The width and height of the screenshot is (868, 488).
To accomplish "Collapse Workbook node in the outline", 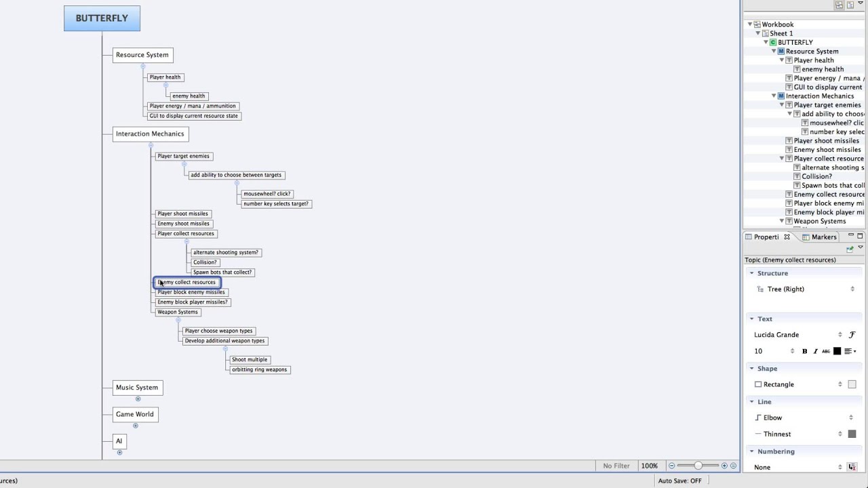I will tap(750, 24).
